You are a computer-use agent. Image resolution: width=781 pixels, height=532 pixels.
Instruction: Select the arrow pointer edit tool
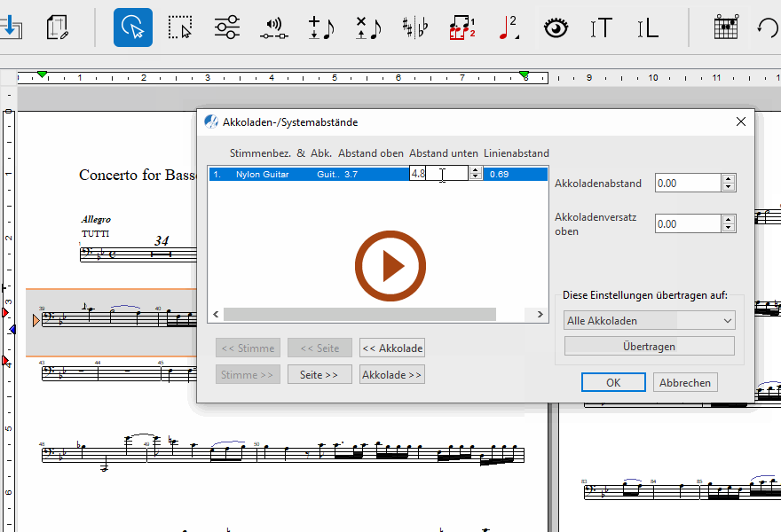pos(132,27)
